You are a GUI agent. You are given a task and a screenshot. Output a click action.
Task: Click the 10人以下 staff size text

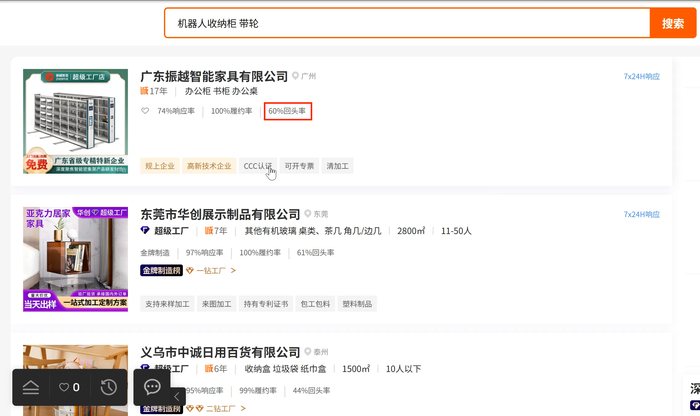[403, 369]
